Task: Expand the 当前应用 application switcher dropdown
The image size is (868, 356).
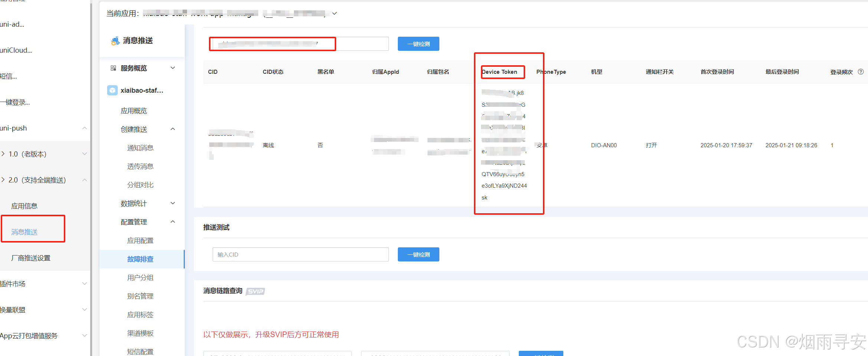Action: pos(334,13)
